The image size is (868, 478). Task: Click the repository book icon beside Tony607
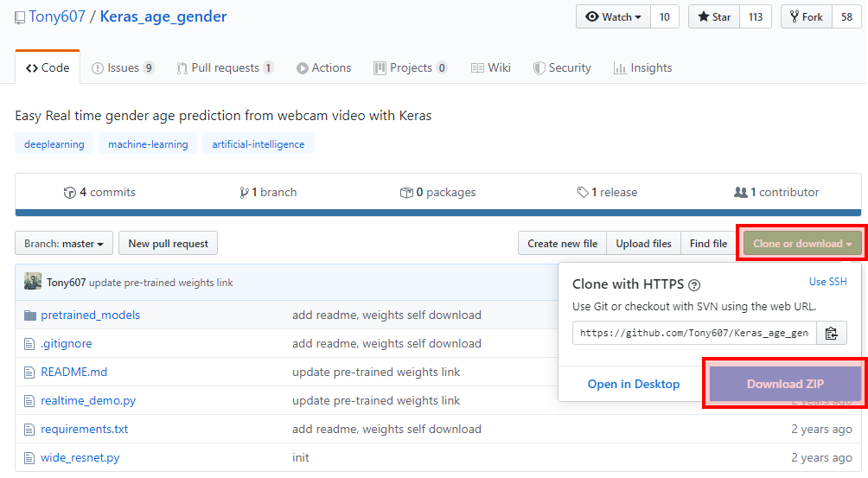click(x=20, y=17)
